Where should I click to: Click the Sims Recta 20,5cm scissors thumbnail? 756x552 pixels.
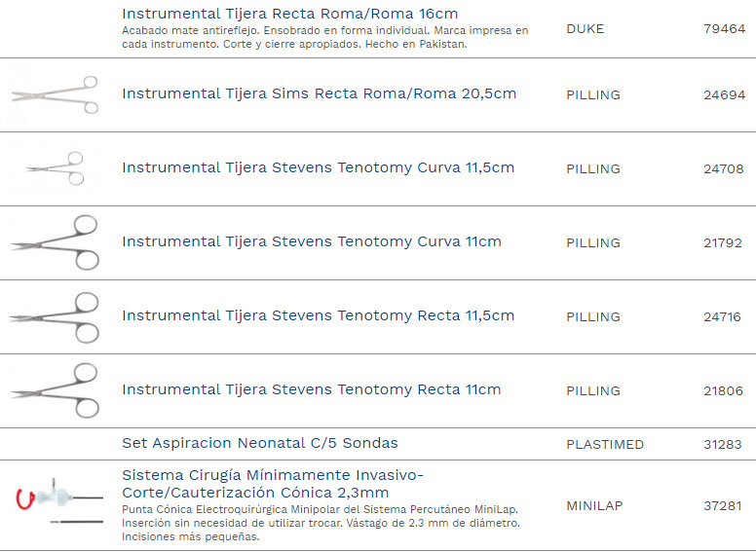(x=55, y=94)
